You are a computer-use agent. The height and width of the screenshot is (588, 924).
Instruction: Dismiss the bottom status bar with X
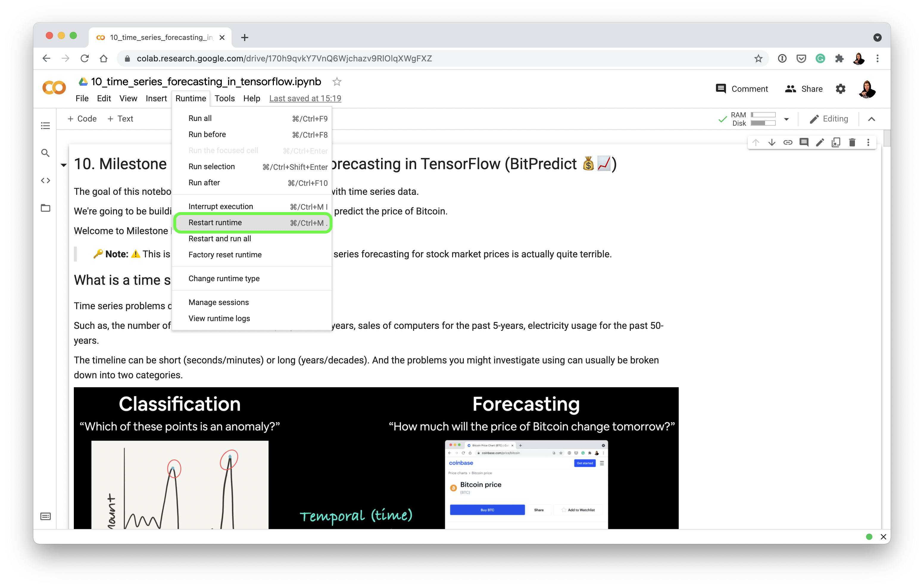[x=883, y=536]
